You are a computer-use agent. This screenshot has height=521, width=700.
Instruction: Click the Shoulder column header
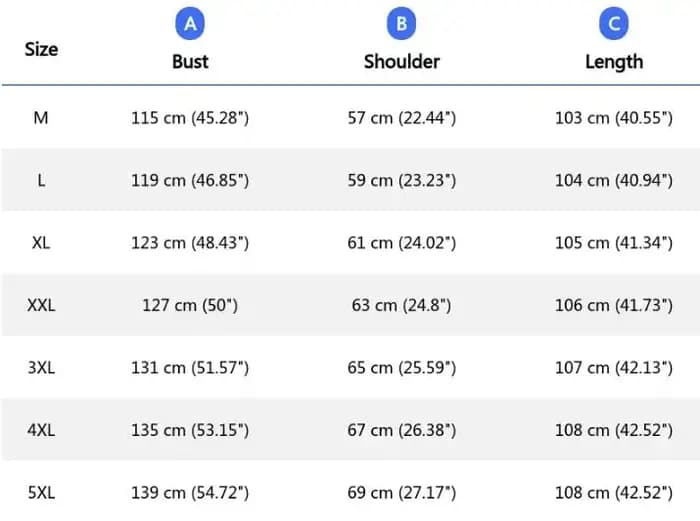[401, 62]
